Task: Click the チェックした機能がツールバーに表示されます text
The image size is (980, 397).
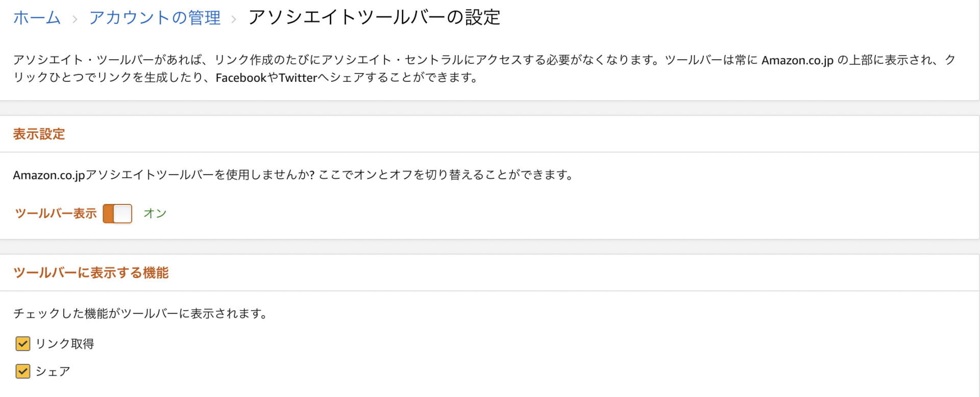Action: coord(140,314)
